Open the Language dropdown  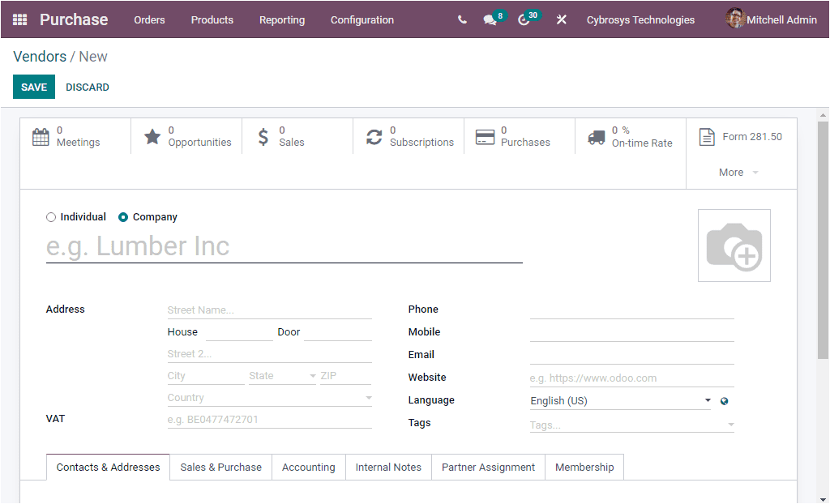707,400
